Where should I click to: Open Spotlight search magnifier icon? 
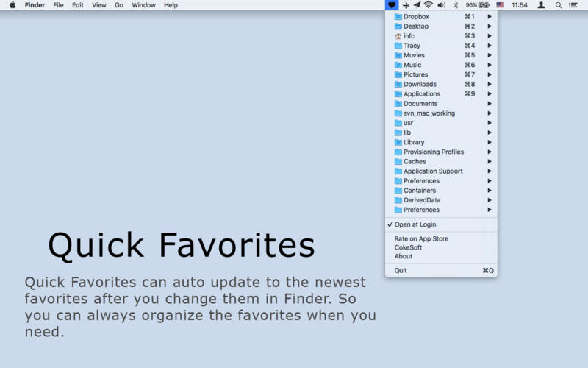pyautogui.click(x=559, y=5)
